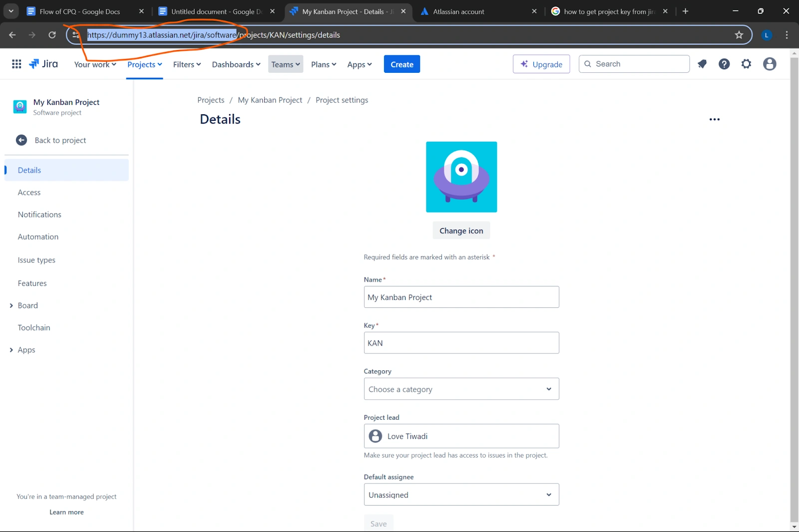Viewport: 799px width, 532px height.
Task: Expand the Apps section in sidebar
Action: [x=11, y=350]
